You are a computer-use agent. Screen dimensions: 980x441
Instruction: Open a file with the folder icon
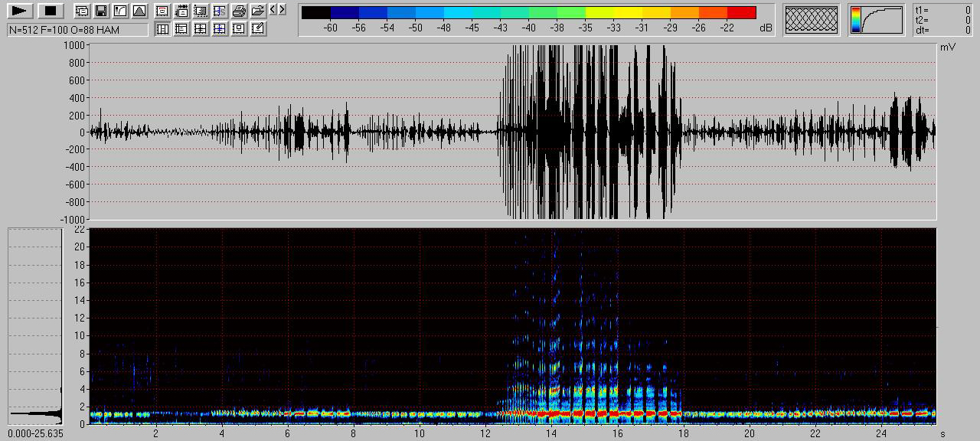(x=258, y=11)
